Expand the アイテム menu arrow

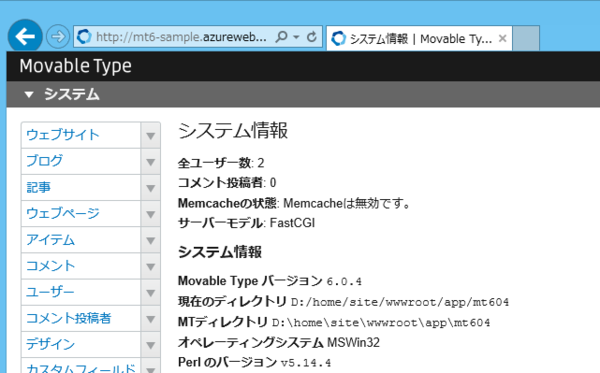[150, 240]
